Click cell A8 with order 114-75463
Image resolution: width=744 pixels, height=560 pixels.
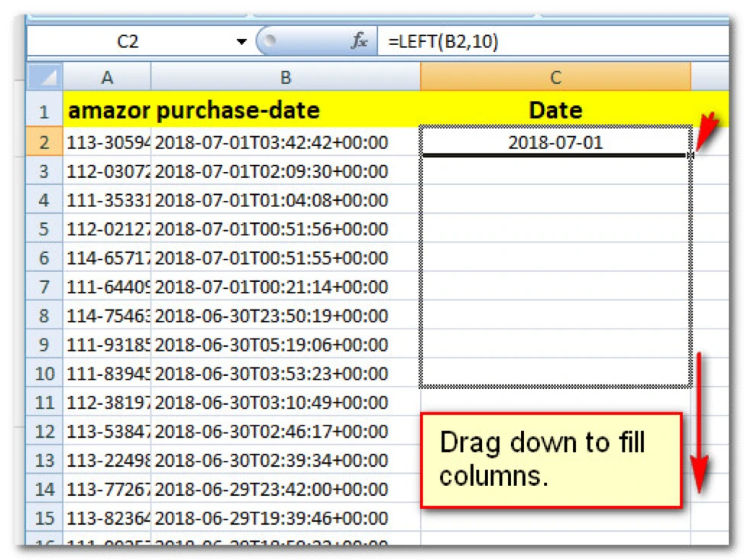point(107,316)
